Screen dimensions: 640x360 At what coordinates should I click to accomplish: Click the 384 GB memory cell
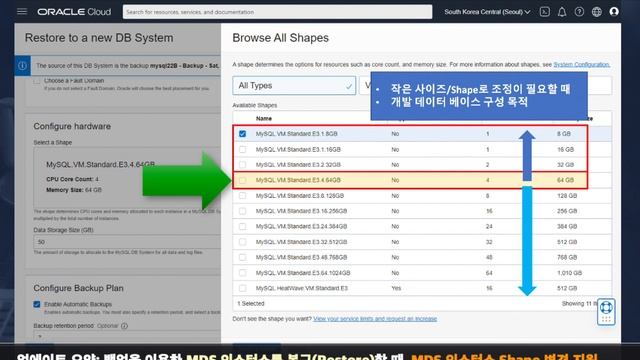[567, 226]
